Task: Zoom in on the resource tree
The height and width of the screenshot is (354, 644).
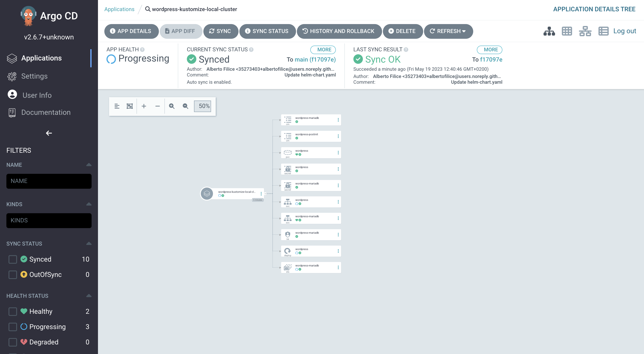Action: pos(171,106)
